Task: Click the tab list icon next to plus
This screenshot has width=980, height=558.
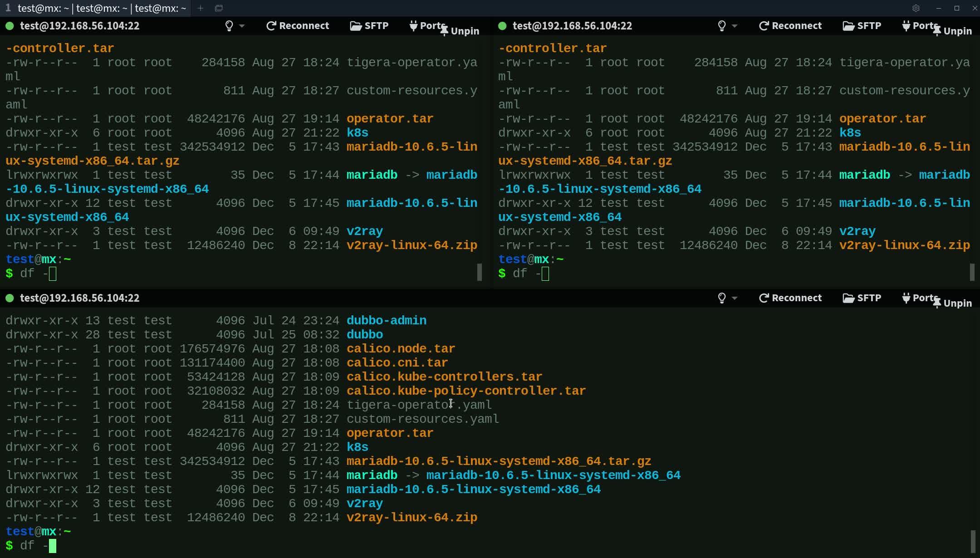Action: pos(219,8)
